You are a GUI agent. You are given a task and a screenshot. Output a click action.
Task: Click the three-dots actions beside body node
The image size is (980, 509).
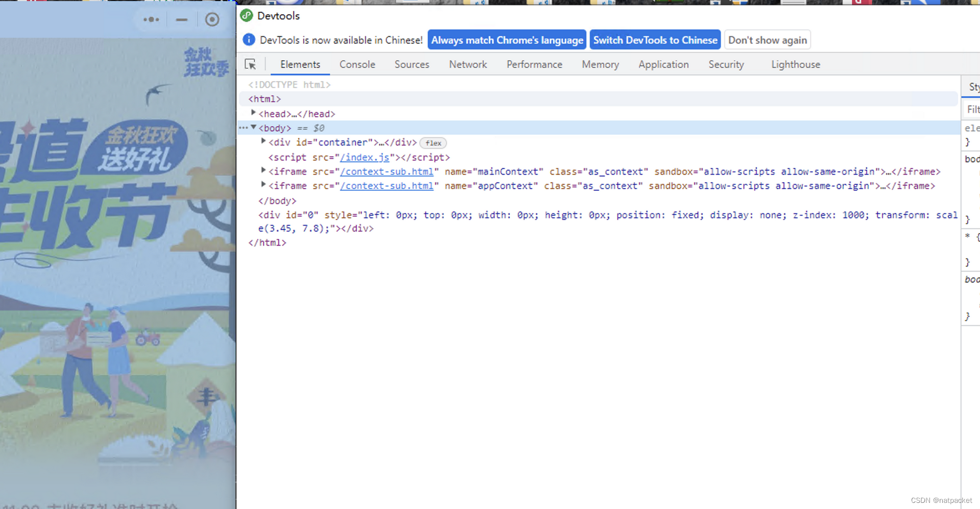coord(243,128)
